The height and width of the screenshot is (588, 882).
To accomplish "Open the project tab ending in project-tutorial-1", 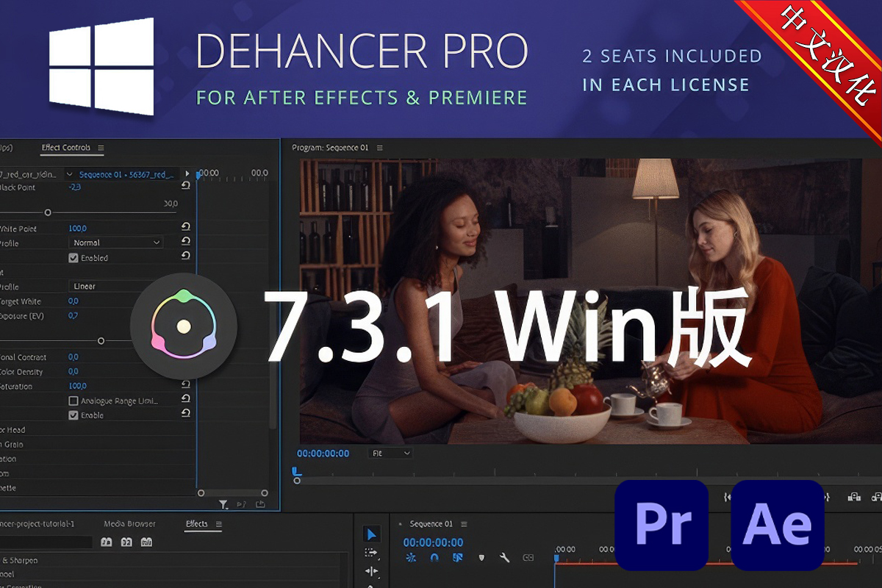I will click(37, 524).
